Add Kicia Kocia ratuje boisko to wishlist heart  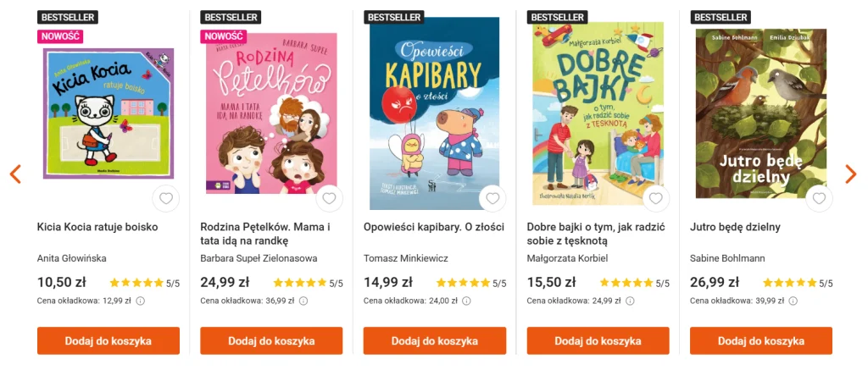[x=165, y=199]
